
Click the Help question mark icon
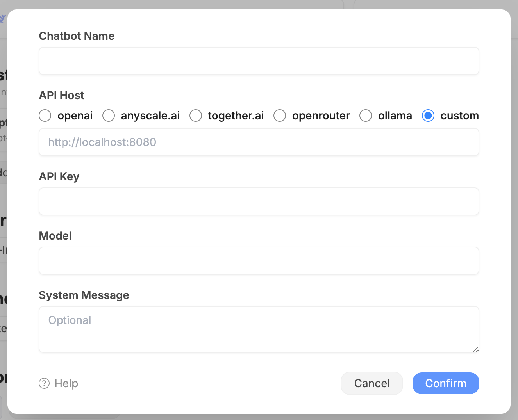44,383
